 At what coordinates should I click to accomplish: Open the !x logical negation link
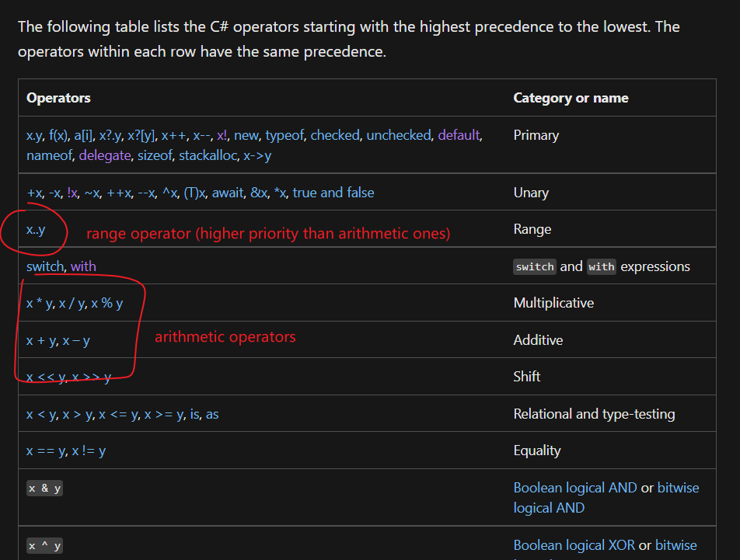[72, 193]
